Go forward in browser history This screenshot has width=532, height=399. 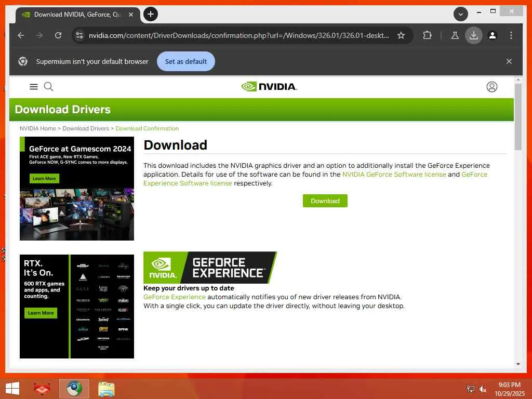point(39,35)
